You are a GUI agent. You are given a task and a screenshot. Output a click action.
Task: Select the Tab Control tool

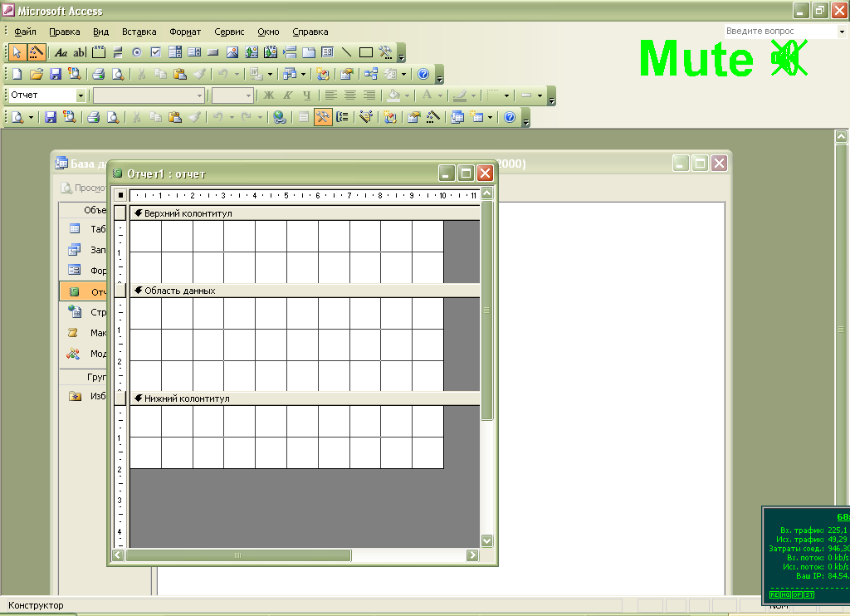309,52
